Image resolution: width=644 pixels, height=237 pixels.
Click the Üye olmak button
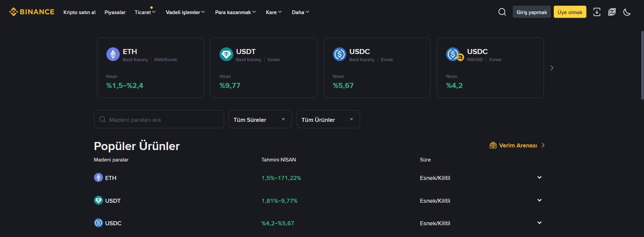pos(570,12)
